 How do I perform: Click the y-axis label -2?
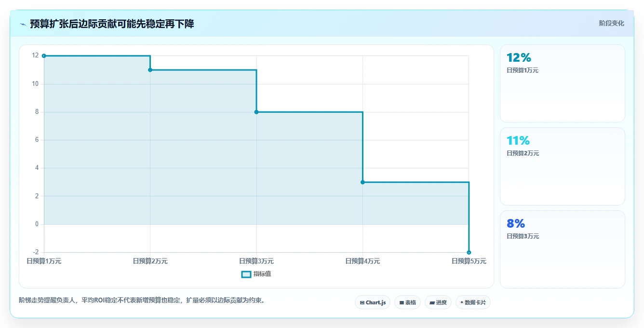point(36,252)
